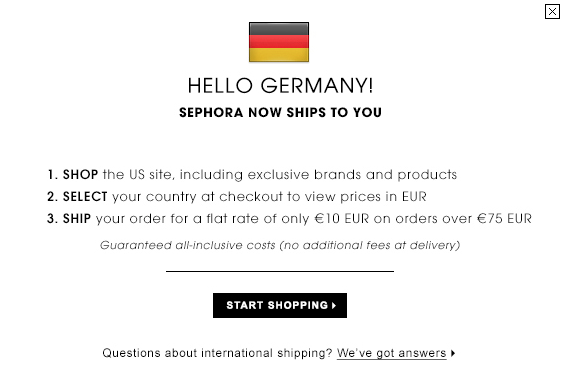Click the START SHOPPING button
The image size is (564, 378).
click(280, 305)
